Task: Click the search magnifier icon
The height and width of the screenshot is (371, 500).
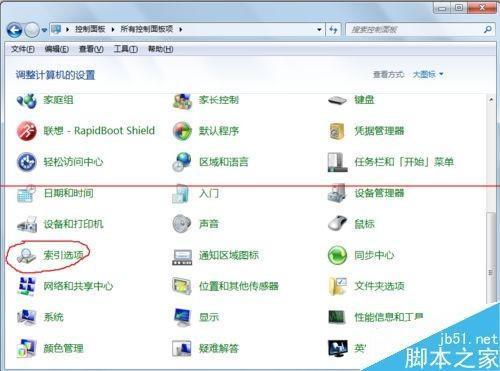Action: coord(488,30)
